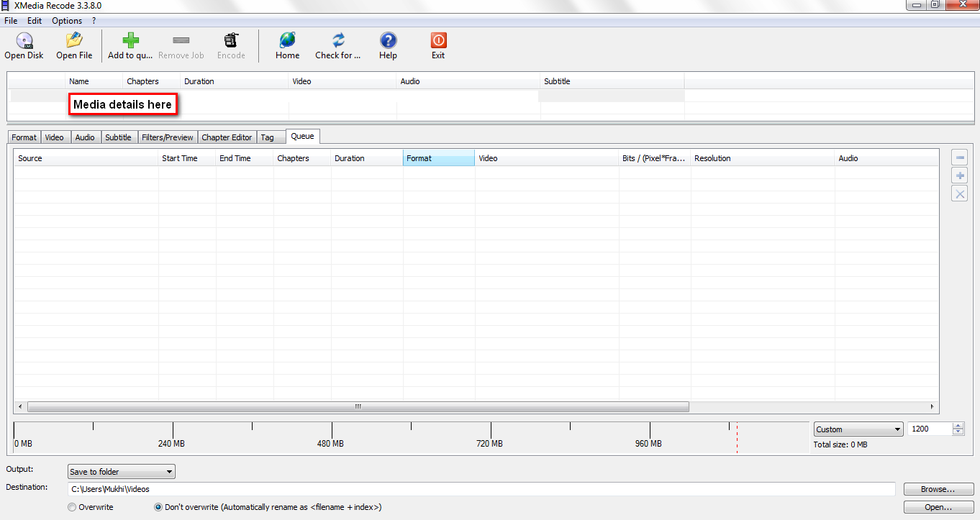This screenshot has height=520, width=980.
Task: Open a file with Open File icon
Action: pyautogui.click(x=74, y=40)
